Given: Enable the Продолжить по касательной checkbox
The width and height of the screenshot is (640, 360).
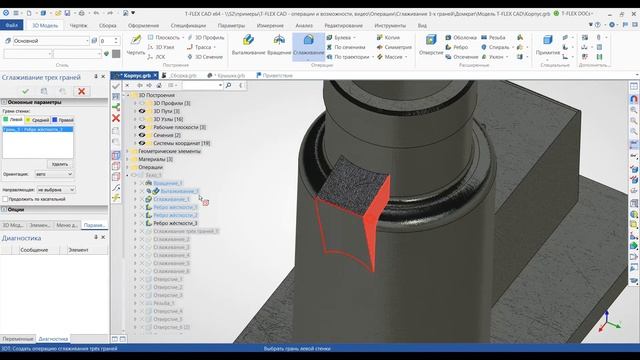Looking at the screenshot, I should pyautogui.click(x=5, y=199).
